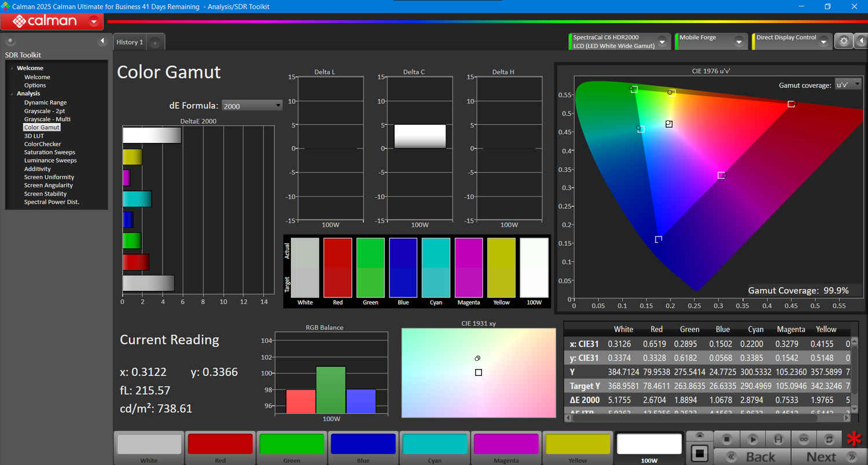
Task: Switch to the History 1 tab
Action: click(x=130, y=42)
